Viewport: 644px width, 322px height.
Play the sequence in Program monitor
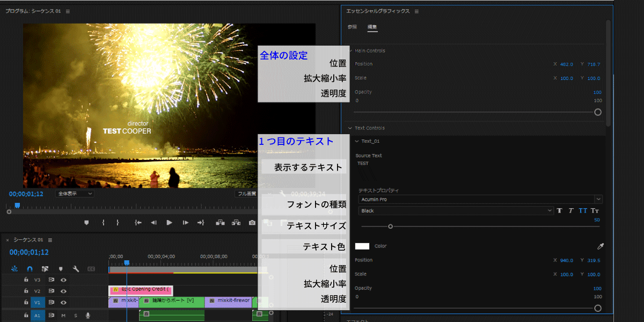(169, 222)
